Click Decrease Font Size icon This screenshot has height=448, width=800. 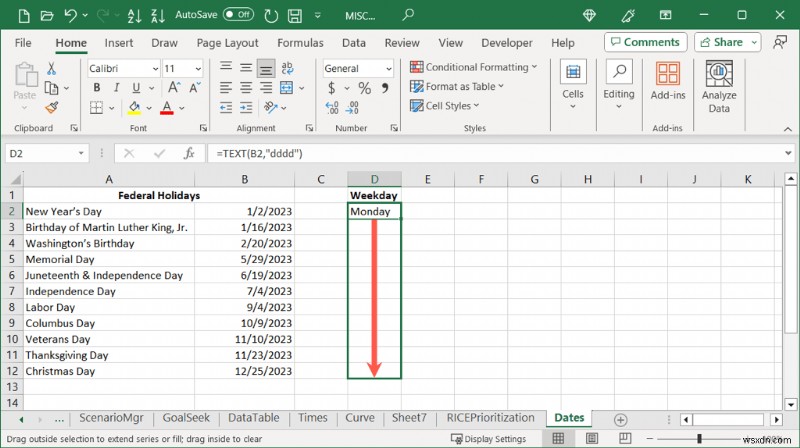click(195, 88)
